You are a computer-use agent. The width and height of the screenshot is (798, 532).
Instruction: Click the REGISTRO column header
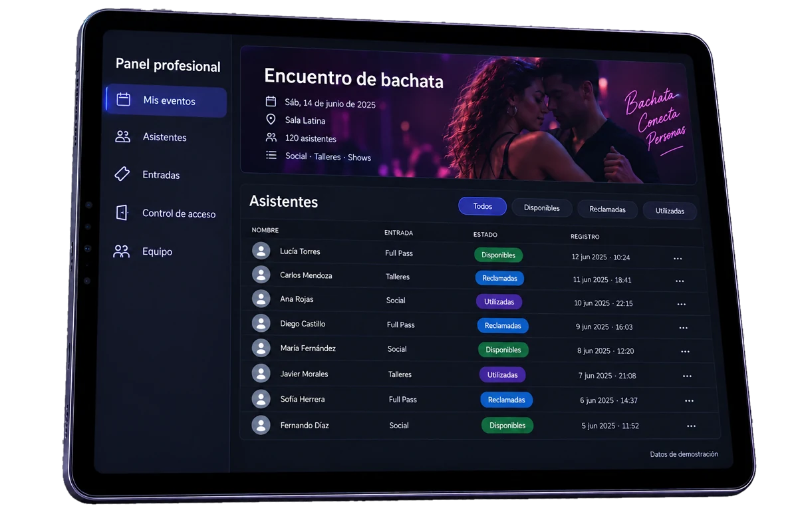[585, 237]
